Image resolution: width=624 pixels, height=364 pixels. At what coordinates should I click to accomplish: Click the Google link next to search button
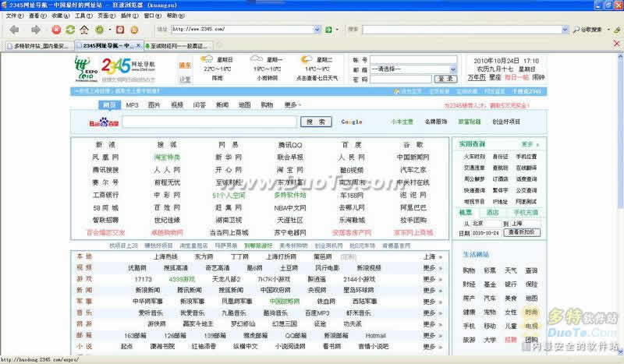[352, 122]
